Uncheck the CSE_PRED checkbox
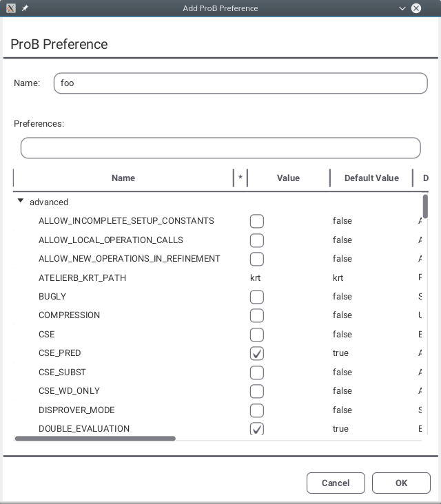Screen dimensions: 441x504 256,353
